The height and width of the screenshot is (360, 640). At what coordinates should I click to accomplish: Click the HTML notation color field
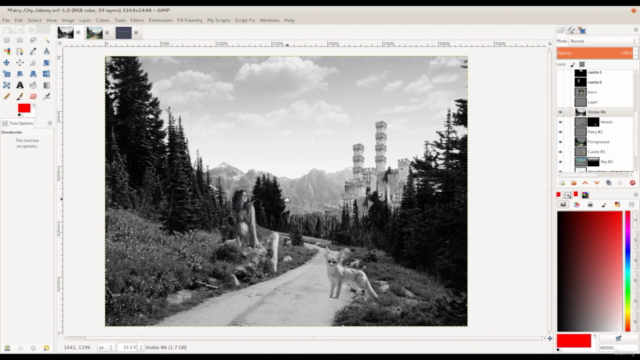618,348
